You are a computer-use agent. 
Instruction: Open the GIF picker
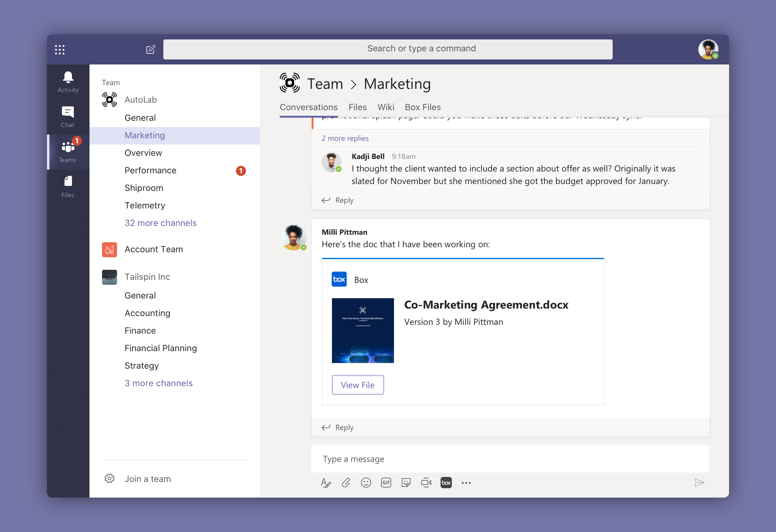[386, 483]
